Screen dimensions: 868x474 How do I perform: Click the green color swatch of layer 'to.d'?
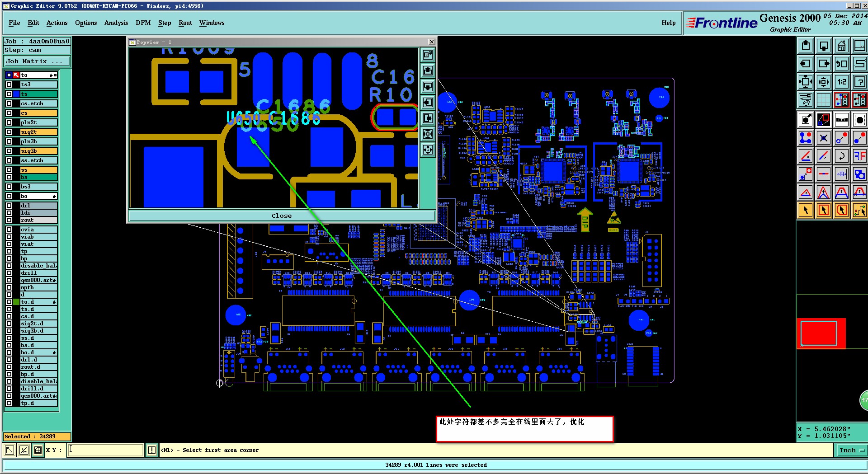click(x=16, y=302)
